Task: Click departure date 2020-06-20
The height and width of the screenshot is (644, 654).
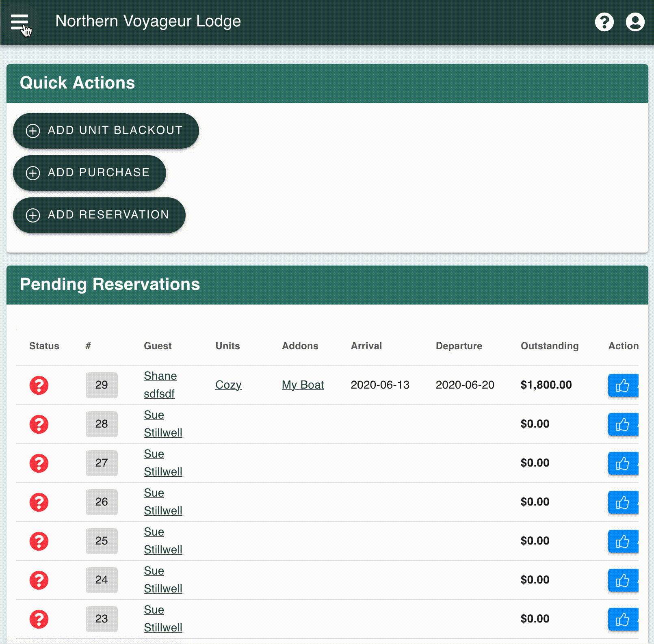Action: 465,385
